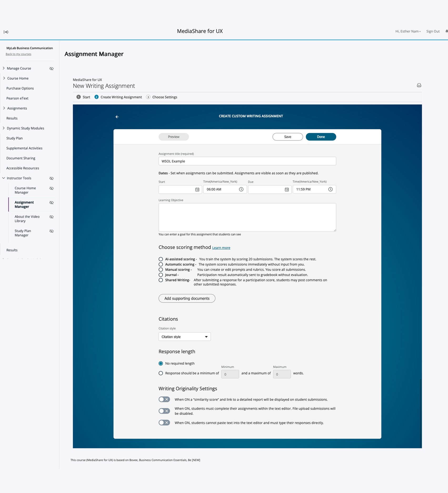Select Journal scoring radio button

click(161, 275)
